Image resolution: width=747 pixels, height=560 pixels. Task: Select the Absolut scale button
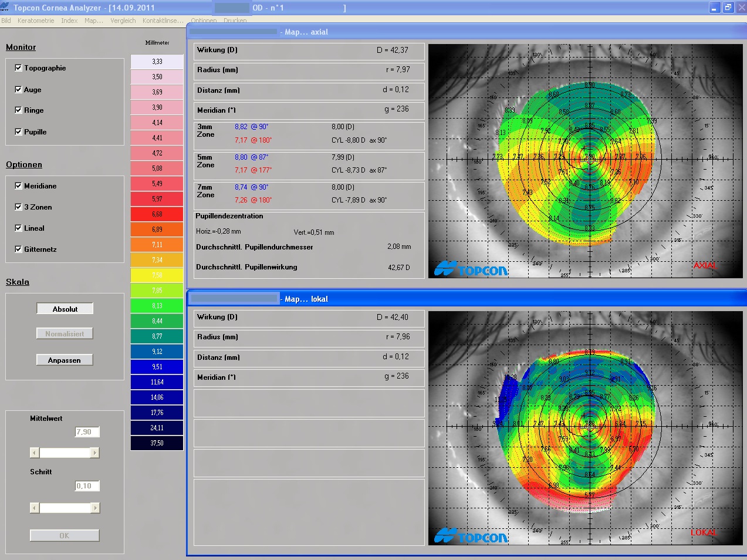click(65, 309)
